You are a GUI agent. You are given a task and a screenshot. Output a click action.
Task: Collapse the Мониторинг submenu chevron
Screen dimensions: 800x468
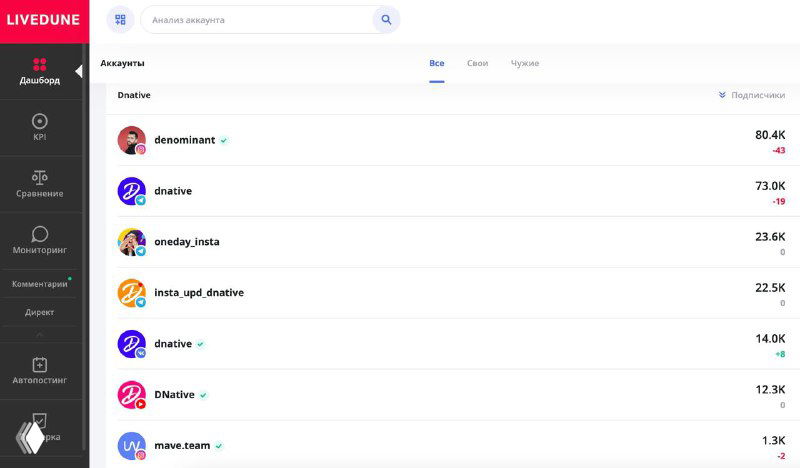point(40,334)
